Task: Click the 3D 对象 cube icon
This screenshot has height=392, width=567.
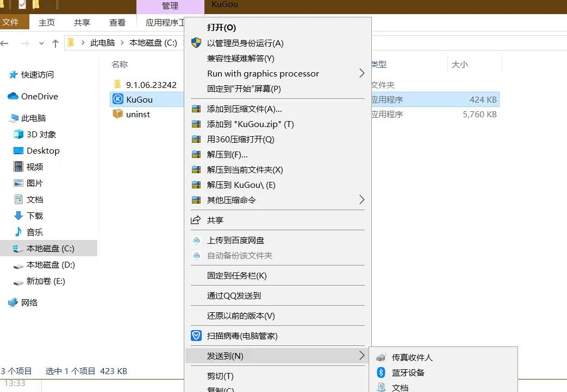Action: 18,134
